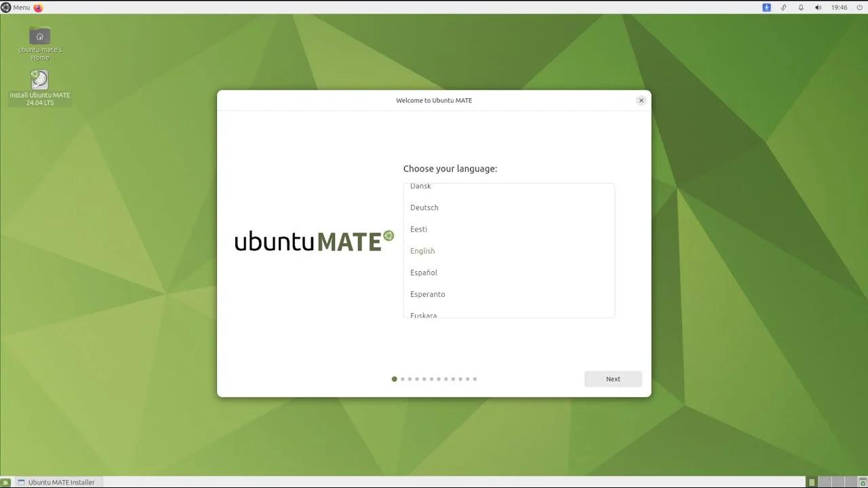Click Ubuntu MATE Installer in the taskbar
This screenshot has width=868, height=488.
point(60,482)
